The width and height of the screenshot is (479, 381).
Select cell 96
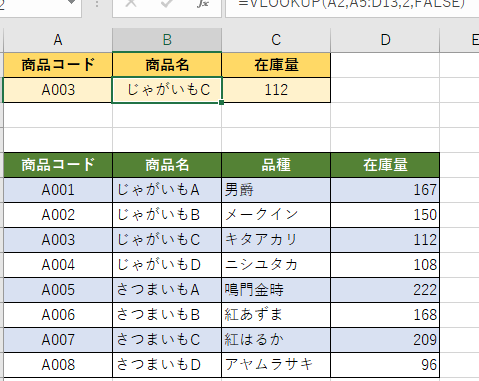[385, 365]
